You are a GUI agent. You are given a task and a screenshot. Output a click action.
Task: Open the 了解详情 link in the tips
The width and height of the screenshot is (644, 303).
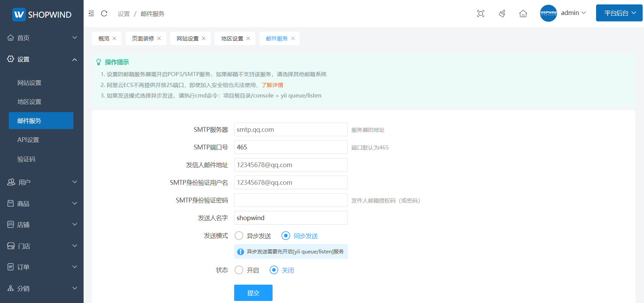(x=272, y=85)
